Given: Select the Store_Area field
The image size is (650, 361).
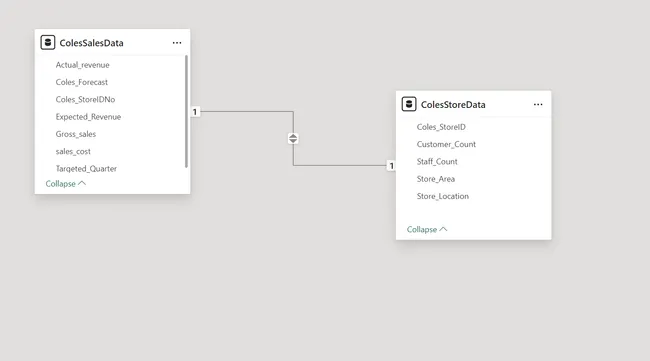Looking at the screenshot, I should tap(436, 179).
